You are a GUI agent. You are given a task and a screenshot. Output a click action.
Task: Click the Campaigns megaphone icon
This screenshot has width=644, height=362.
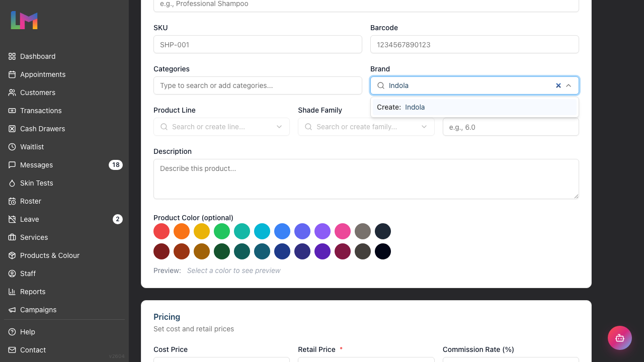point(12,310)
